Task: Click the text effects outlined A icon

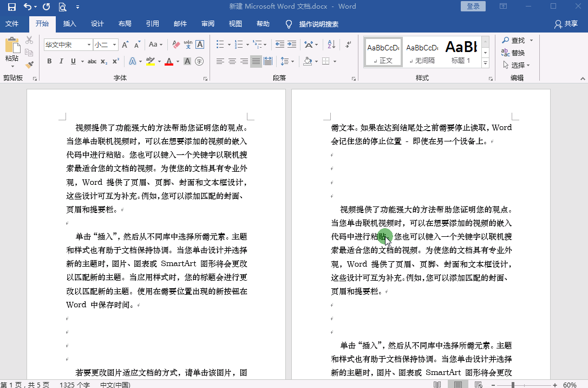Action: coord(132,61)
